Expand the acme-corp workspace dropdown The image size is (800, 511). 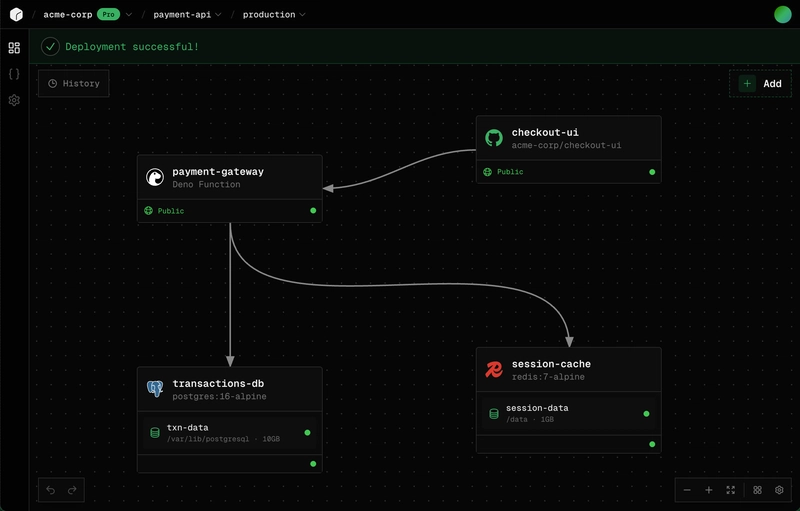coord(129,15)
